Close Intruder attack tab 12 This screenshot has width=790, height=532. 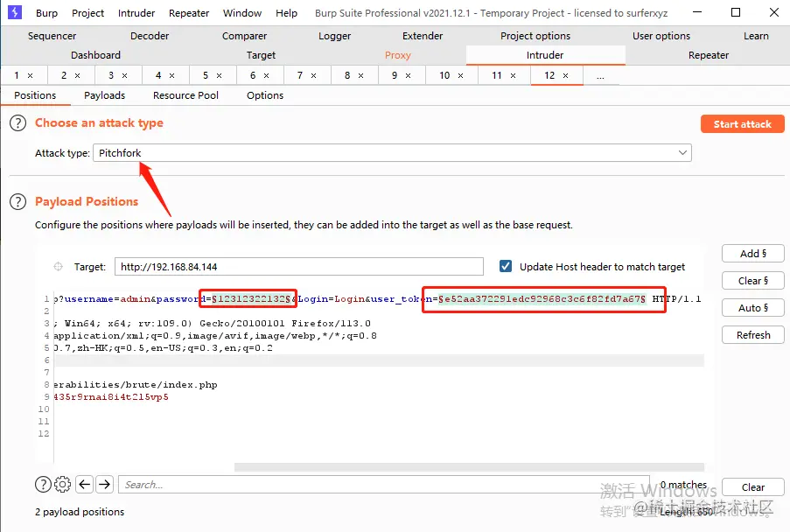pyautogui.click(x=565, y=75)
